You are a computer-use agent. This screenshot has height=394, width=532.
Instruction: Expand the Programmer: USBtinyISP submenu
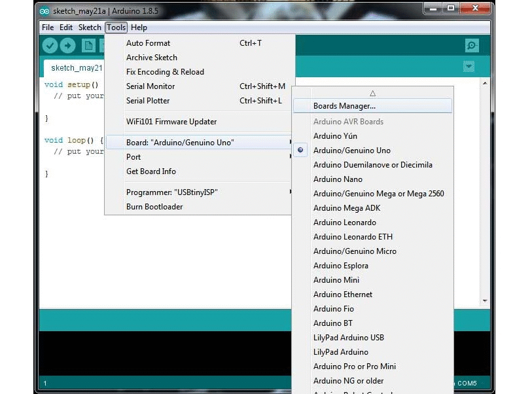pos(200,192)
